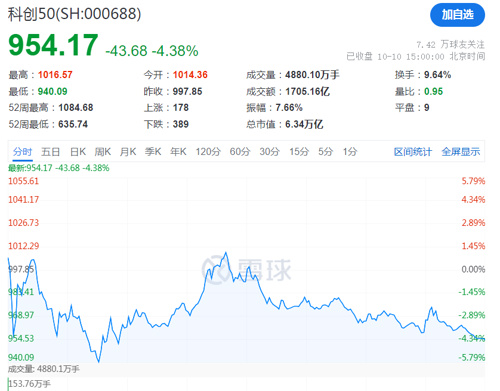Viewport: 500px width, 391px height.
Task: Click the title 科创50(SH:000688)
Action: point(74,14)
